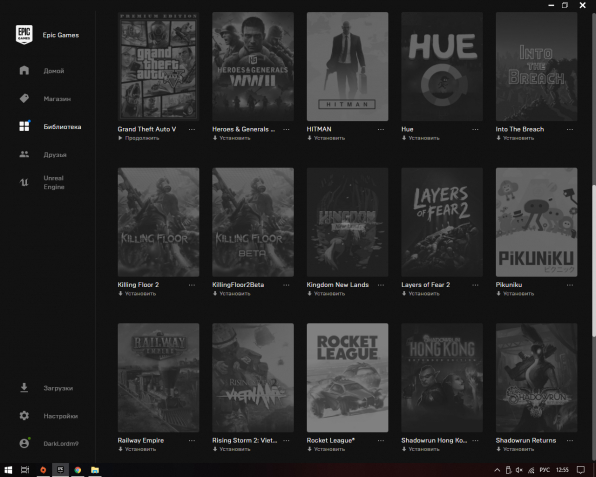Select the Into The Breach cover thumbnail
This screenshot has height=477, width=596.
(x=536, y=67)
